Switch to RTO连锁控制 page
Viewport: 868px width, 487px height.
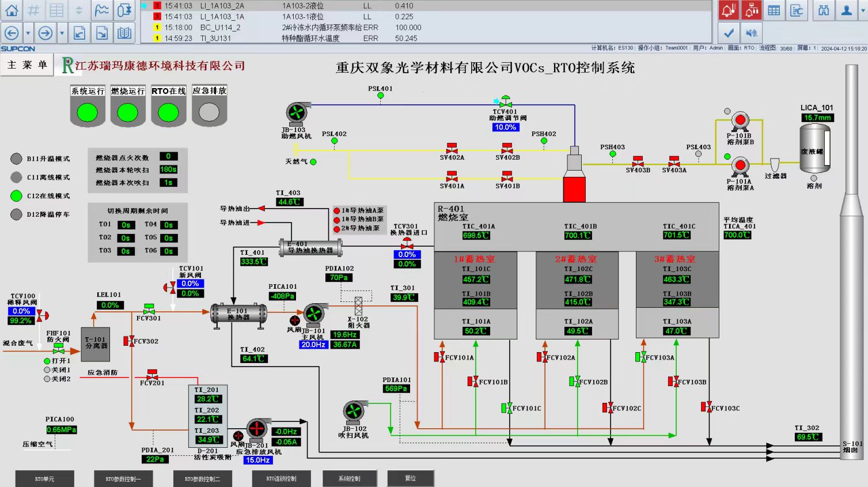point(281,479)
